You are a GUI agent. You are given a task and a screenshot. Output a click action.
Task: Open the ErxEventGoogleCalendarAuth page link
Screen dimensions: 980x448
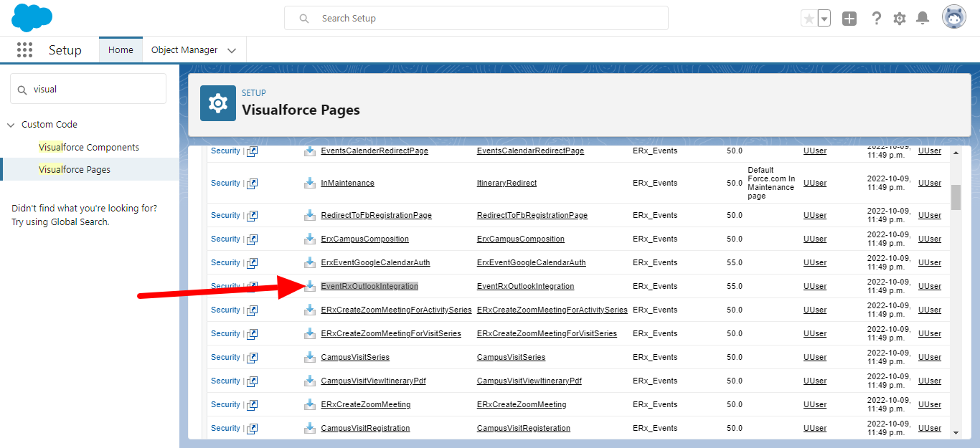[375, 262]
